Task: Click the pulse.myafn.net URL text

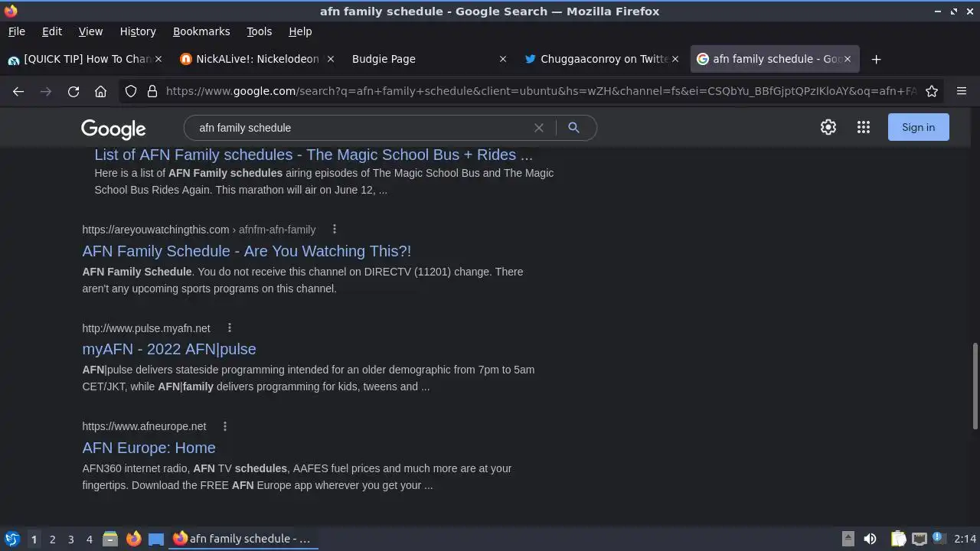Action: pyautogui.click(x=146, y=328)
